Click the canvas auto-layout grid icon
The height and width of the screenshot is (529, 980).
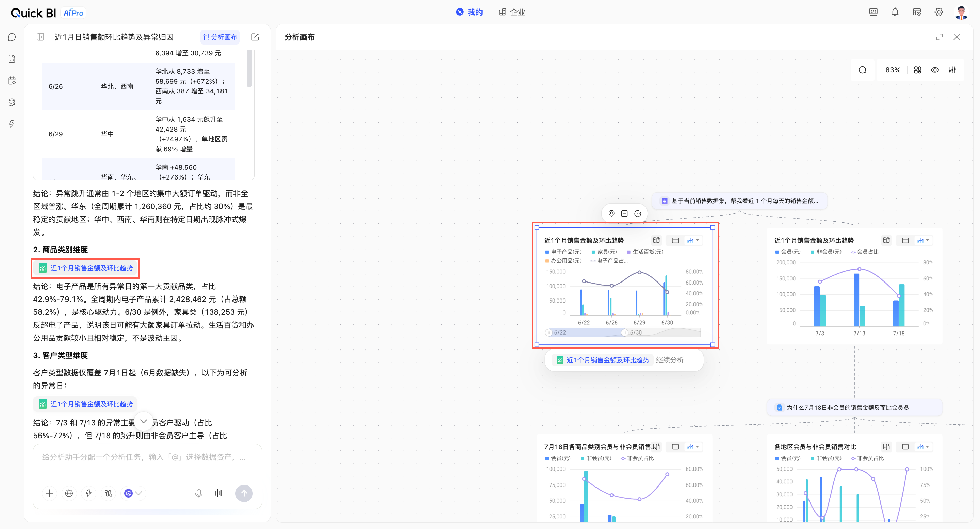coord(918,70)
